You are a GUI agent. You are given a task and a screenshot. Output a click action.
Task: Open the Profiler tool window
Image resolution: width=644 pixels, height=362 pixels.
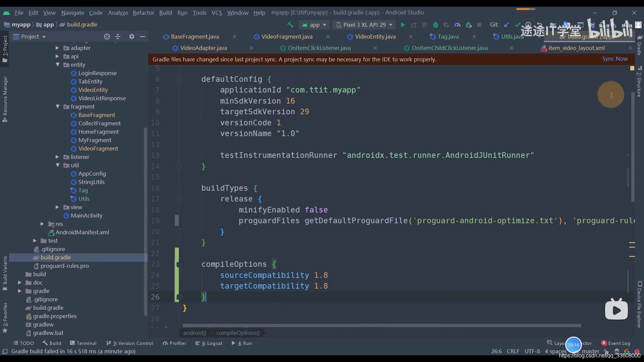pos(174,343)
